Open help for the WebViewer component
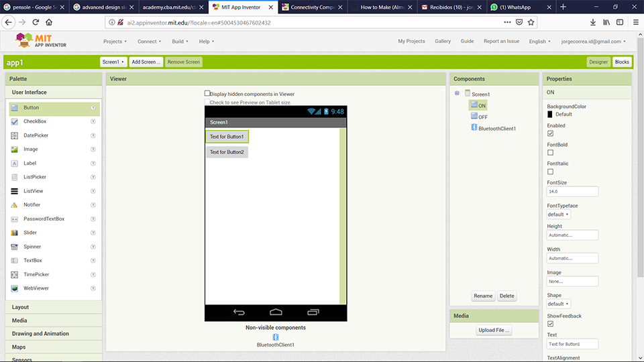644x362 pixels. click(93, 288)
